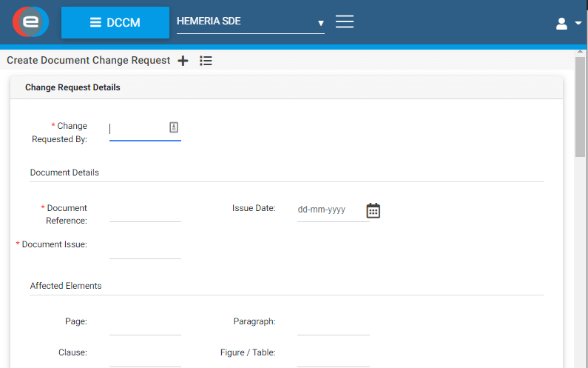
Task: Click the red 'e' application logo
Action: [x=30, y=22]
